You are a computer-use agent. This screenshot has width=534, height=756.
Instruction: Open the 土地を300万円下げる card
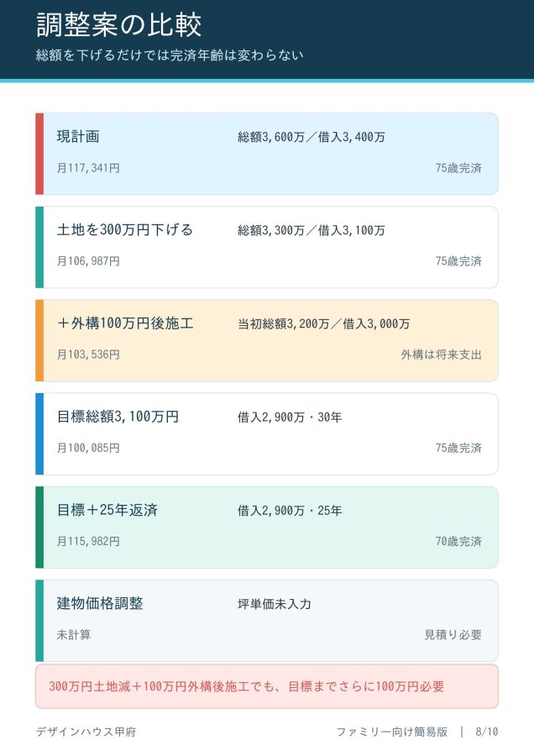266,247
